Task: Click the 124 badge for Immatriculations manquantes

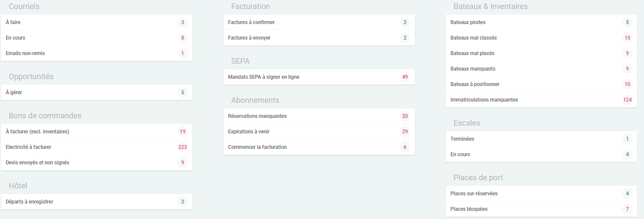Action: pos(627,100)
